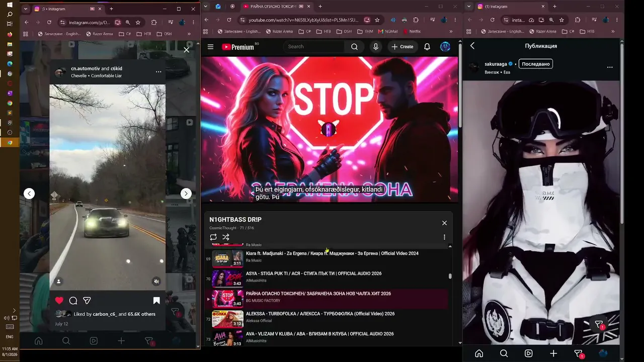Open the cn.automotiv profile link
644x362 pixels.
pos(85,68)
